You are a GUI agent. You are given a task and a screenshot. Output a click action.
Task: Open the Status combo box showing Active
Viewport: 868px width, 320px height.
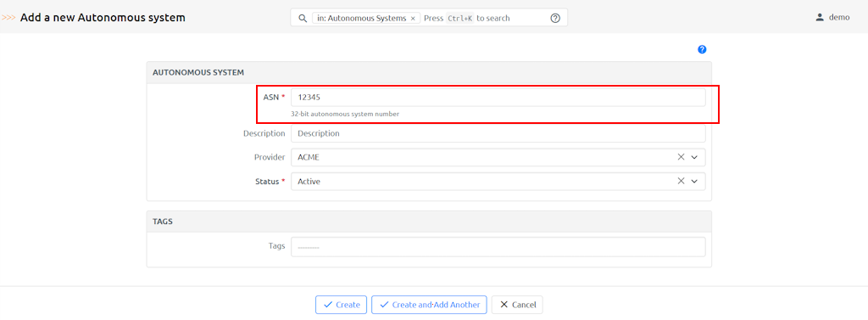click(x=498, y=182)
